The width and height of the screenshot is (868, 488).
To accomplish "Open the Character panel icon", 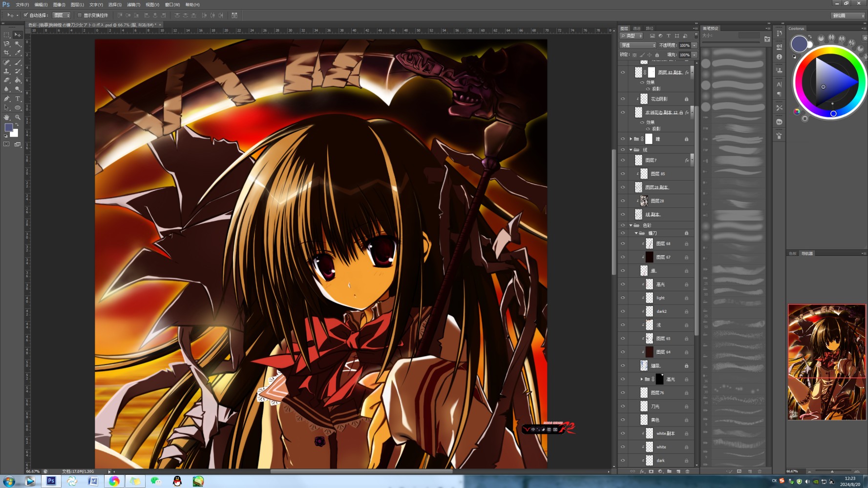I will click(779, 84).
